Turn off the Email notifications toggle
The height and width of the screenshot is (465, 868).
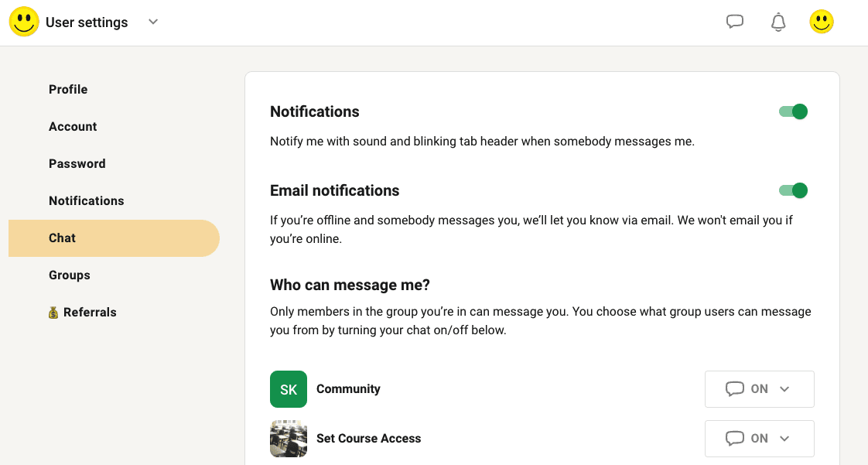[793, 190]
